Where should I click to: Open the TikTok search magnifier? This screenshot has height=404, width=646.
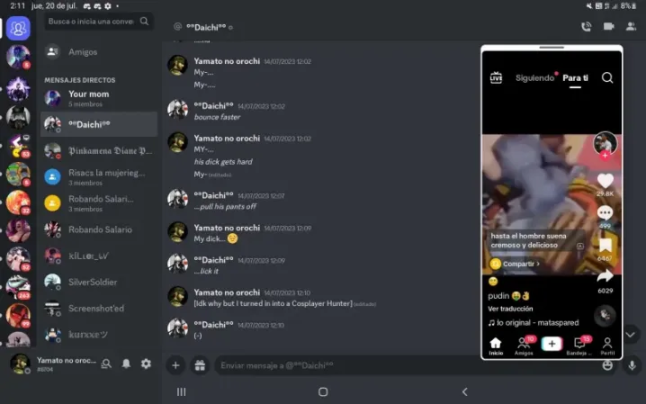pyautogui.click(x=607, y=77)
